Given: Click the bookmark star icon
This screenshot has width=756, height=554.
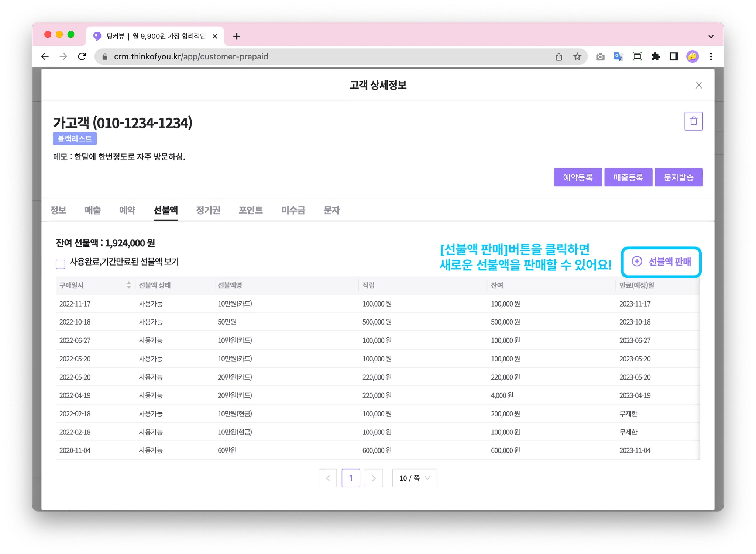Looking at the screenshot, I should [577, 56].
